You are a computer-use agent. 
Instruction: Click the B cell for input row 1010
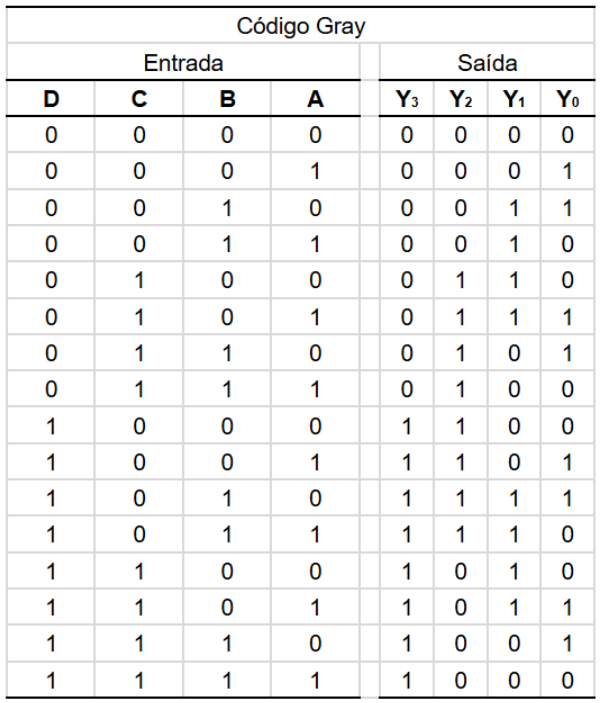(227, 499)
